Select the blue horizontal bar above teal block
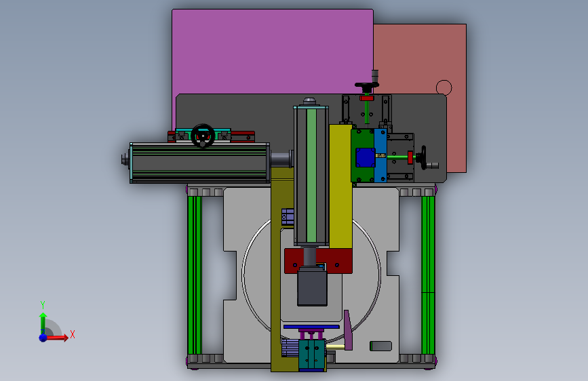The image size is (588, 381). pyautogui.click(x=311, y=327)
